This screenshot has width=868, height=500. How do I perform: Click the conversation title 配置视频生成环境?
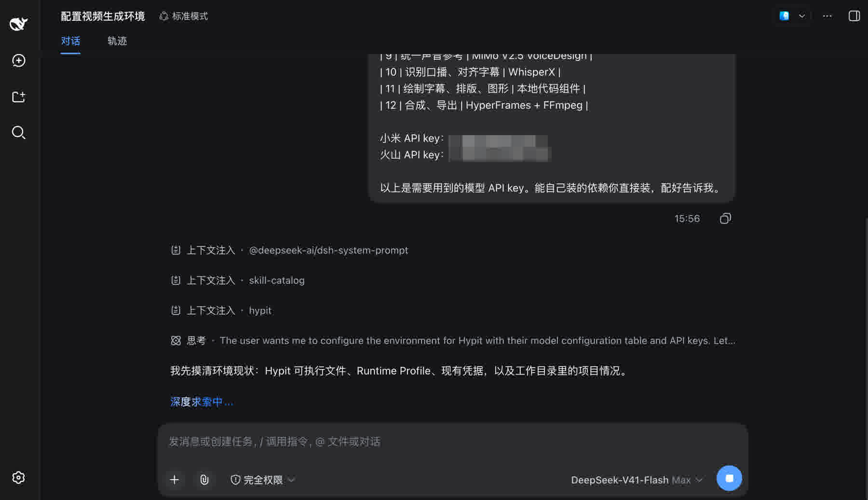point(103,16)
